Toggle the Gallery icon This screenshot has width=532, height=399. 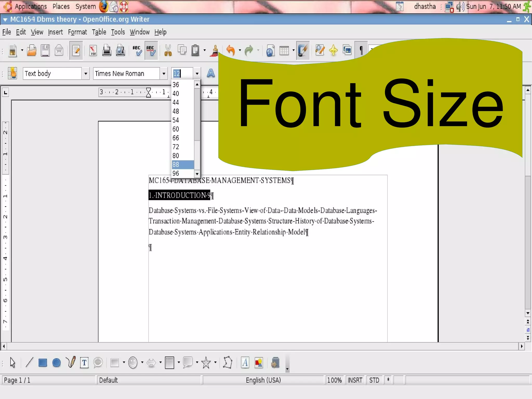[x=347, y=50]
